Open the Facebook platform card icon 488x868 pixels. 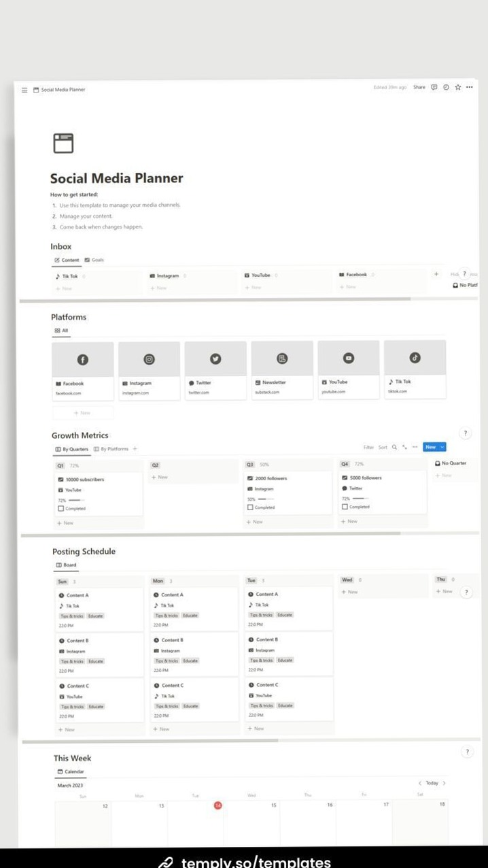(82, 359)
